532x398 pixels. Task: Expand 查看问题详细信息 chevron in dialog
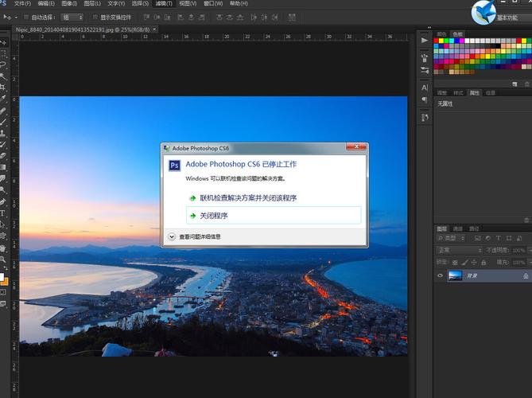tap(172, 236)
